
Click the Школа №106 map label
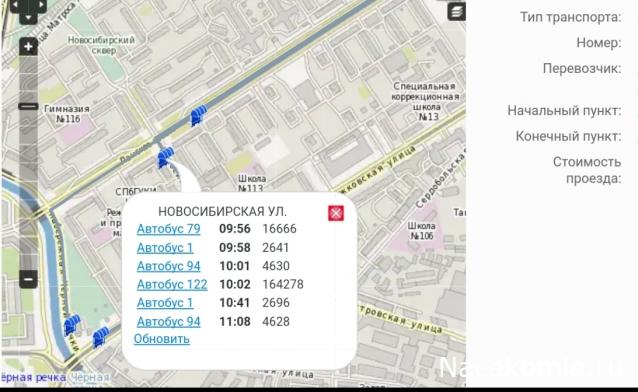[422, 231]
